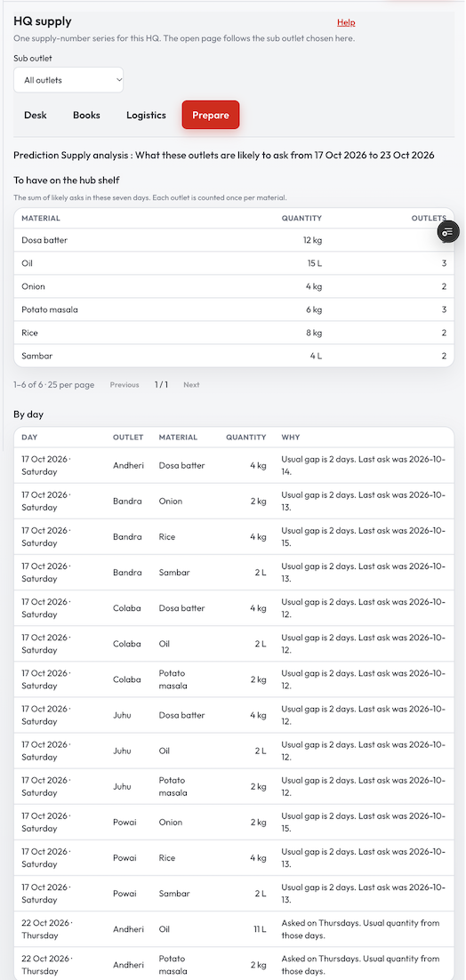Click the DAY column header
466x980 pixels.
[29, 438]
